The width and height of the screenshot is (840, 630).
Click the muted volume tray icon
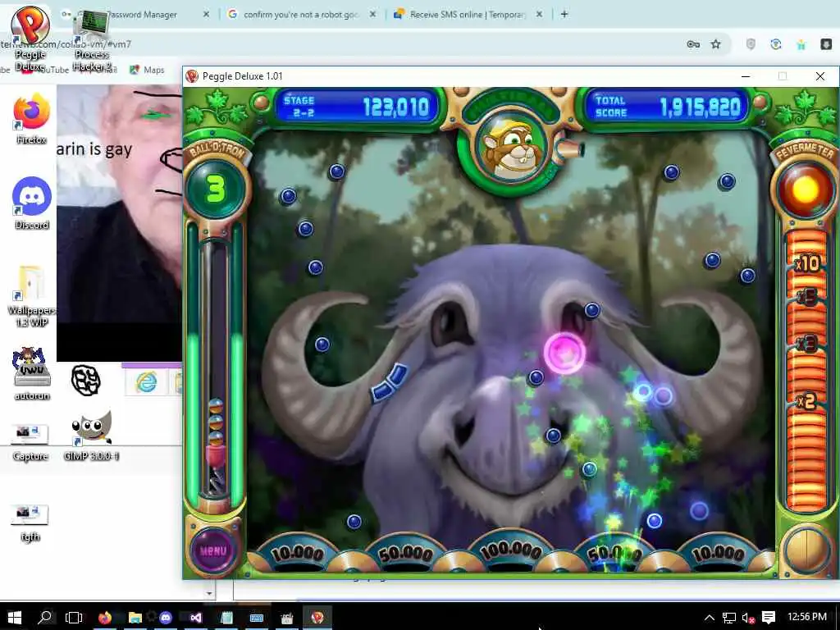[748, 618]
